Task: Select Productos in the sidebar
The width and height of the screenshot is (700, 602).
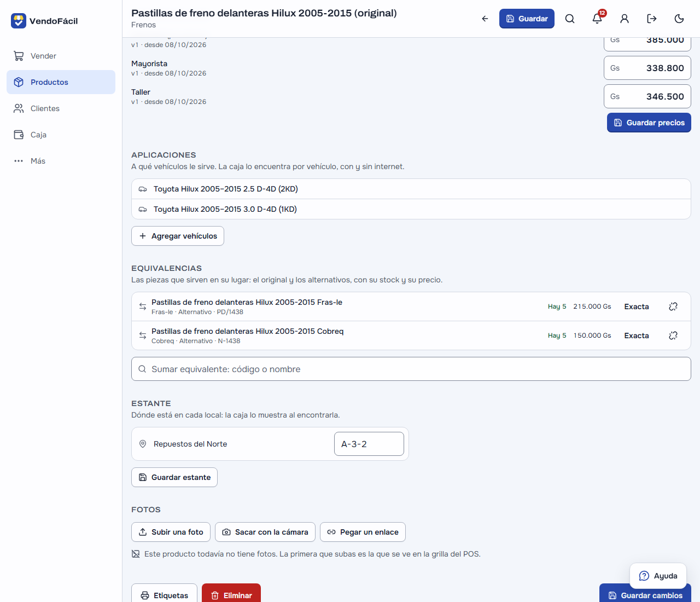Action: (x=61, y=82)
